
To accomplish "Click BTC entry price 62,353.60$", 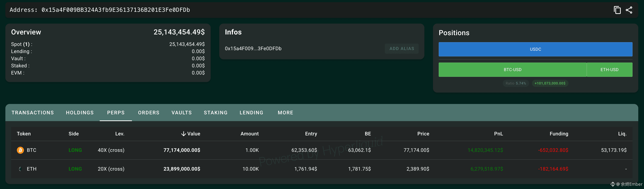I will click(304, 150).
